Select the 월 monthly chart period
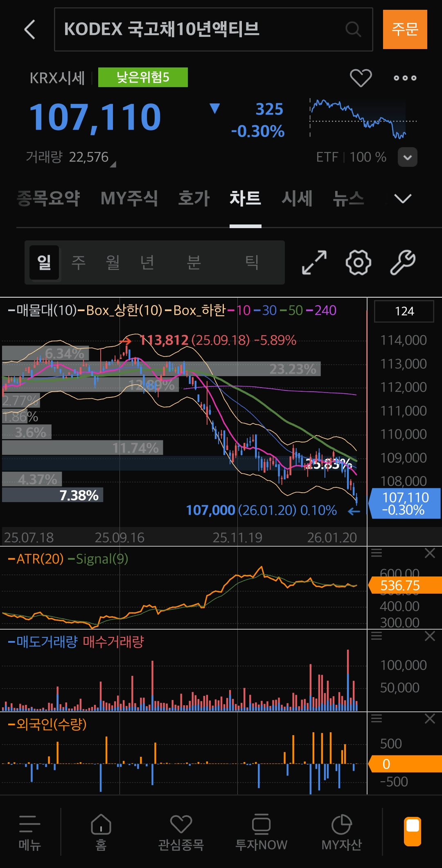The height and width of the screenshot is (868, 442). pyautogui.click(x=113, y=262)
